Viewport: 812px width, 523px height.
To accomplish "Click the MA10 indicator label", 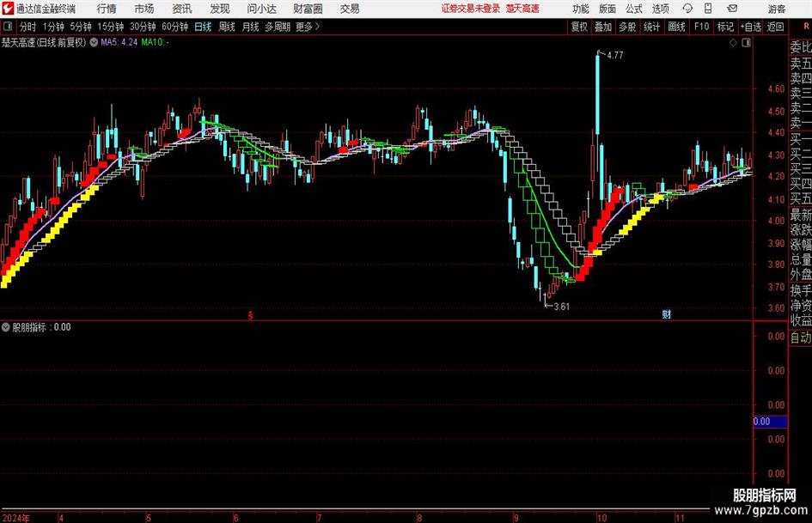I will pos(155,42).
